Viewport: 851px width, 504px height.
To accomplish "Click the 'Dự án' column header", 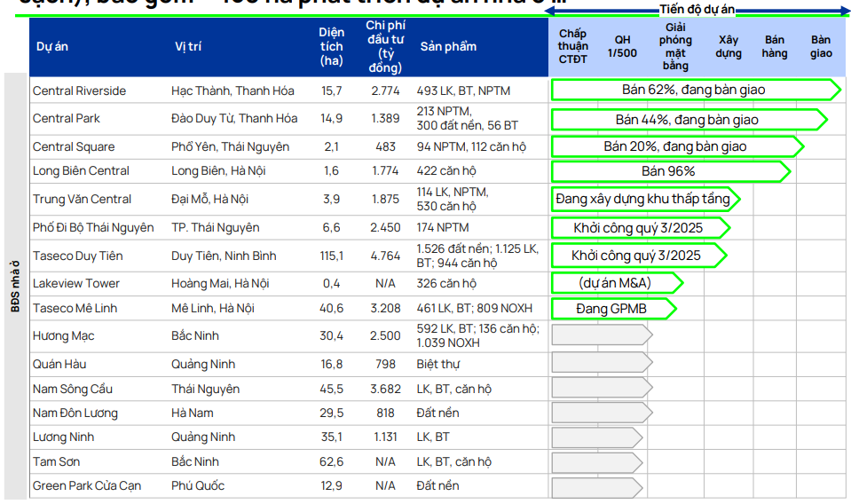I will (52, 47).
